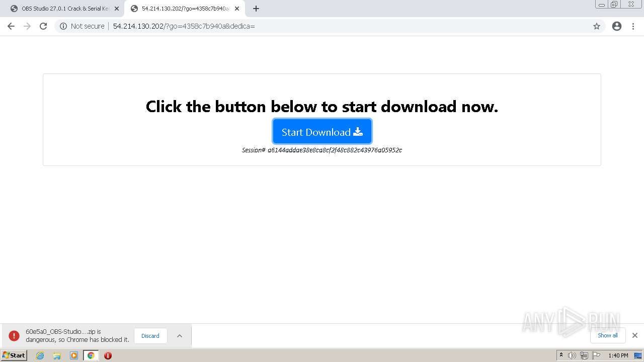This screenshot has height=362, width=644.
Task: Expand the download item options chevron
Action: [180, 336]
